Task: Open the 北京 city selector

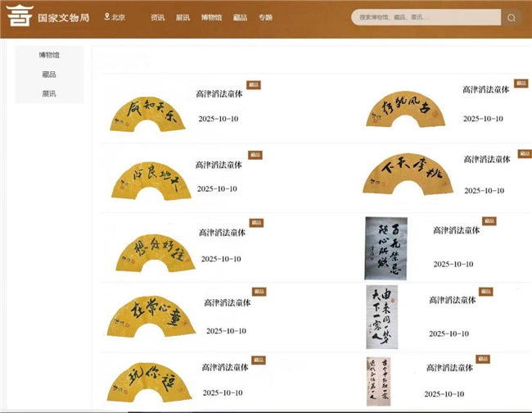Action: coord(118,17)
